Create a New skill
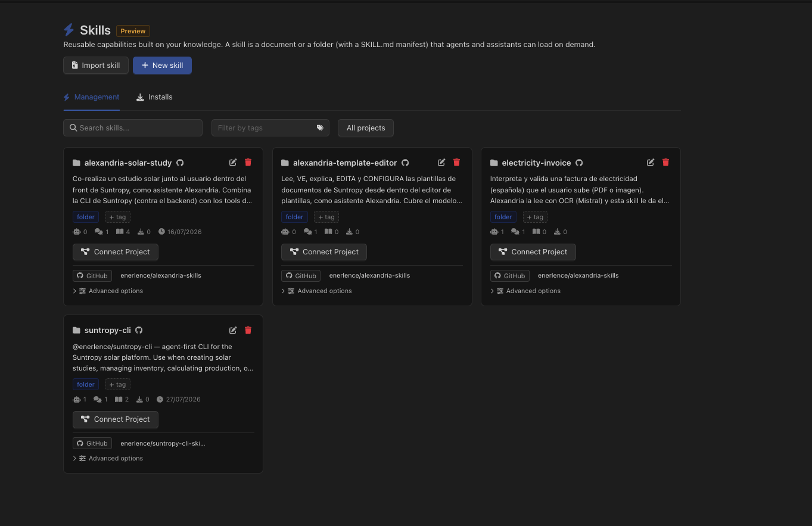Image resolution: width=812 pixels, height=526 pixels. pos(162,66)
